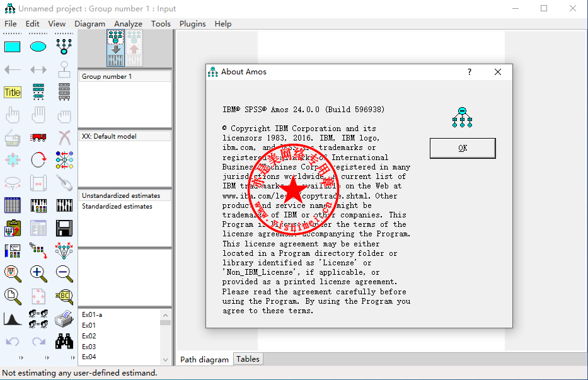588x380 pixels.
Task: Click OK in the About Amos dialog
Action: pos(463,148)
